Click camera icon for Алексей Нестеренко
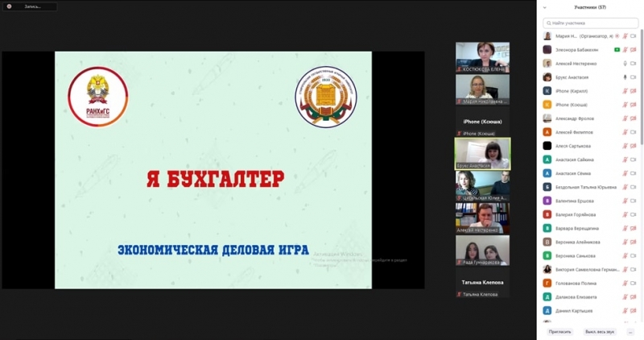This screenshot has width=644, height=340. [x=634, y=64]
